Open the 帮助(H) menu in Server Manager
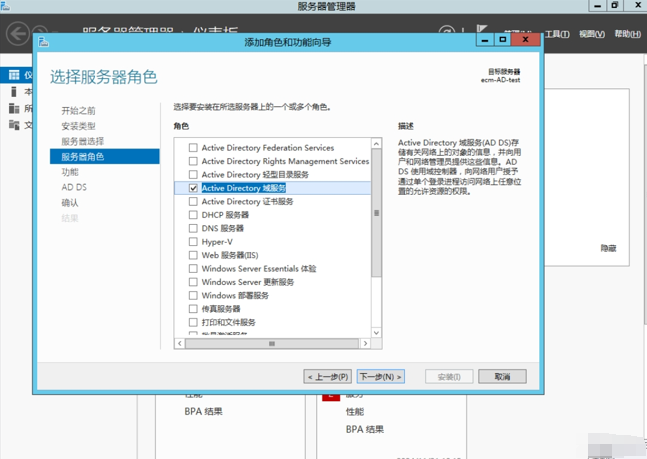 (x=627, y=34)
